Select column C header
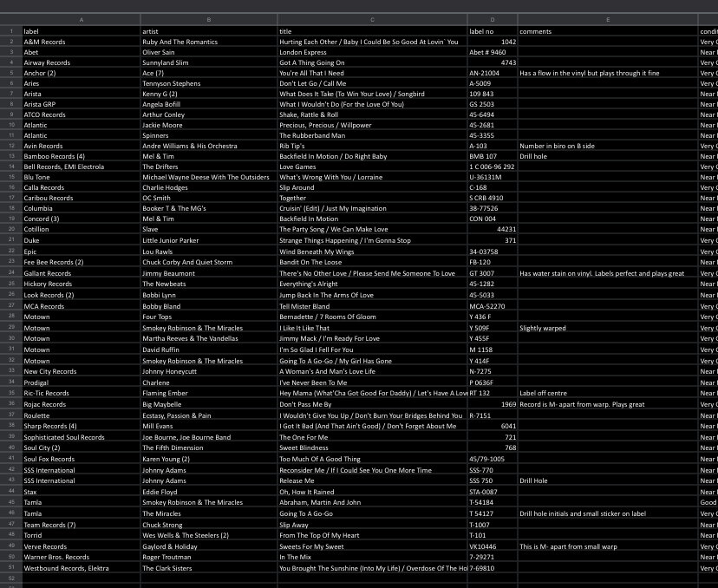Image resolution: width=718 pixels, height=588 pixels. (372, 20)
